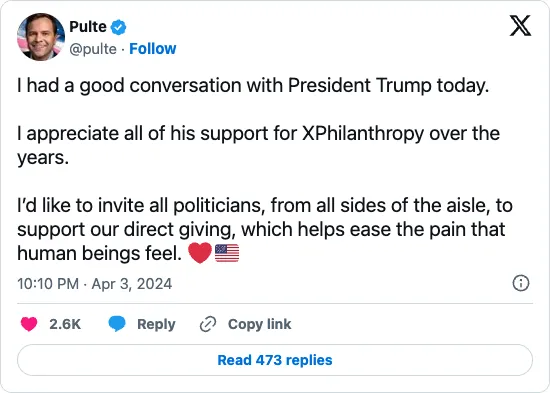The width and height of the screenshot is (550, 393).
Task: Click the blue verified badge
Action: (119, 27)
